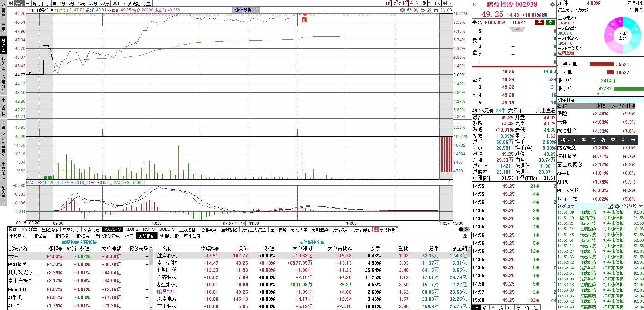This screenshot has width=644, height=310.
Task: Open K线图 in left sidebar
Action: coord(3,63)
